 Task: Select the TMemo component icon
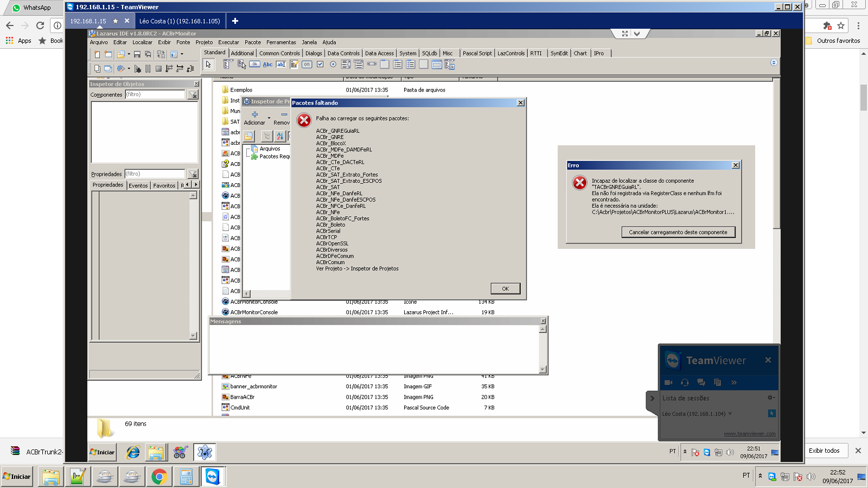point(293,64)
